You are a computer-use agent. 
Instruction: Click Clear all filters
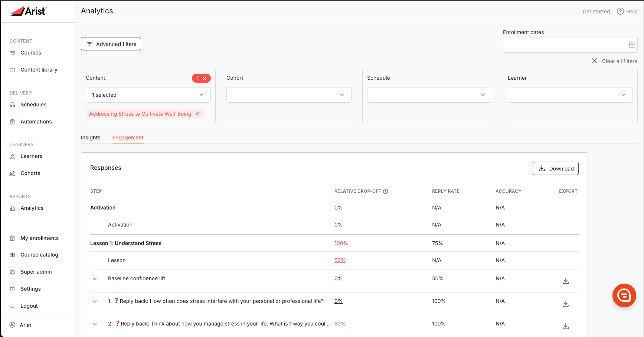pos(614,61)
